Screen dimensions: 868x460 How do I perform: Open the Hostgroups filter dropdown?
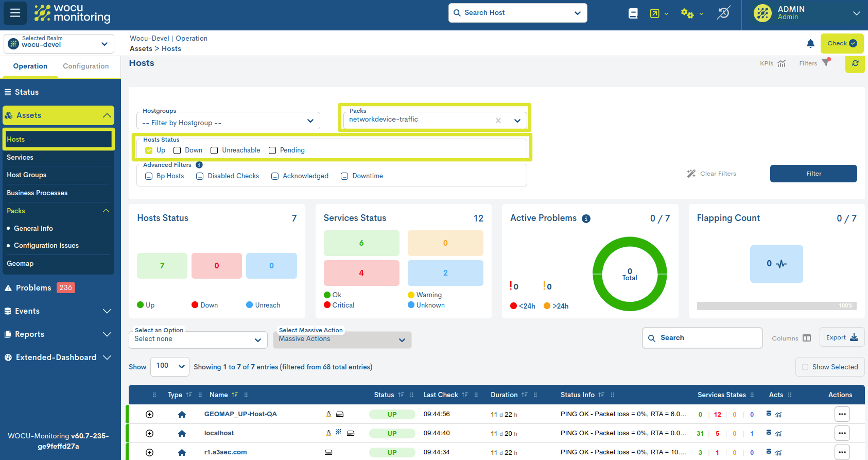pos(228,122)
